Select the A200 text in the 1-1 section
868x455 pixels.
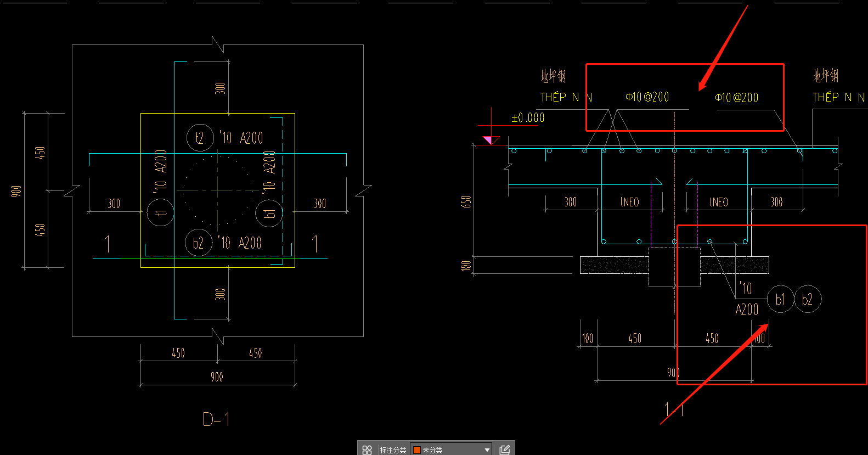click(x=747, y=310)
